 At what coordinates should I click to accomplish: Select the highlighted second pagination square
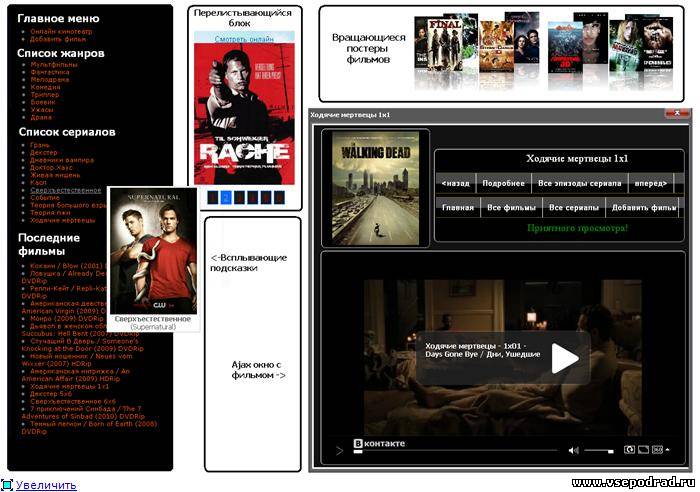[x=226, y=197]
